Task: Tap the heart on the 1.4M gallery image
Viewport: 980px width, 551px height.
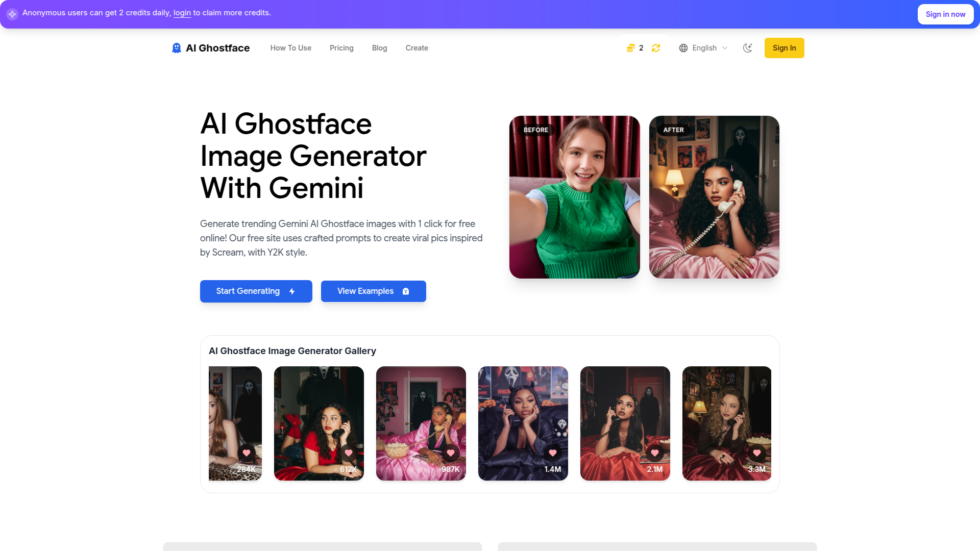Action: point(553,453)
